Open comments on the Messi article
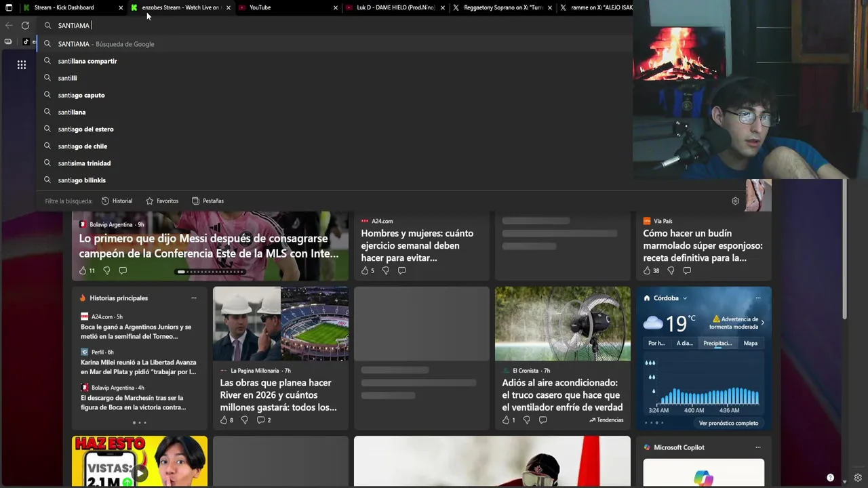This screenshot has width=868, height=488. (123, 270)
